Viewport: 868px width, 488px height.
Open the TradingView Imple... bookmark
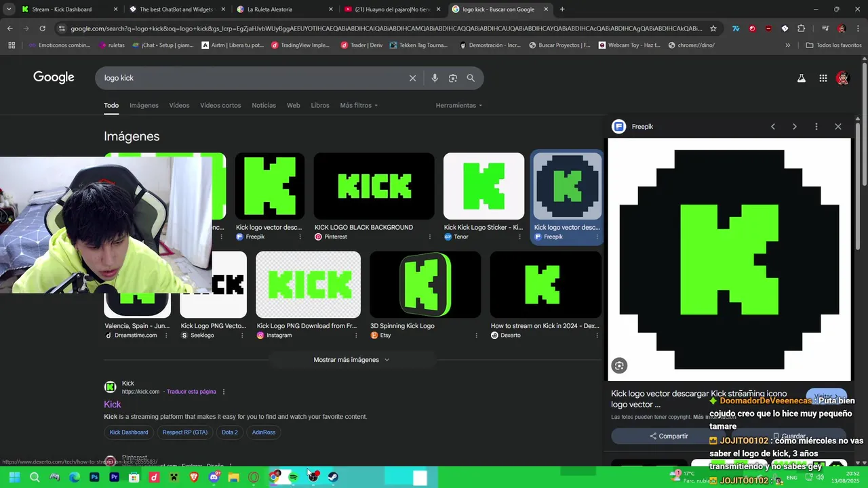click(300, 45)
